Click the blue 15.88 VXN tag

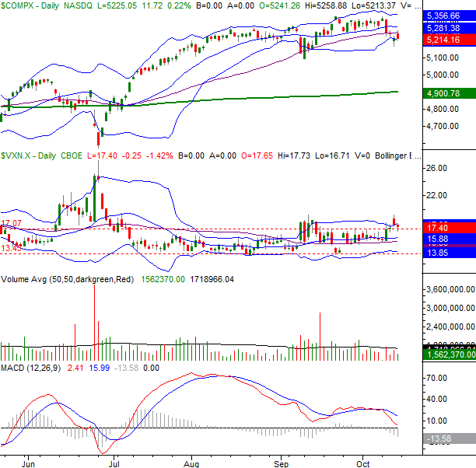[x=450, y=239]
